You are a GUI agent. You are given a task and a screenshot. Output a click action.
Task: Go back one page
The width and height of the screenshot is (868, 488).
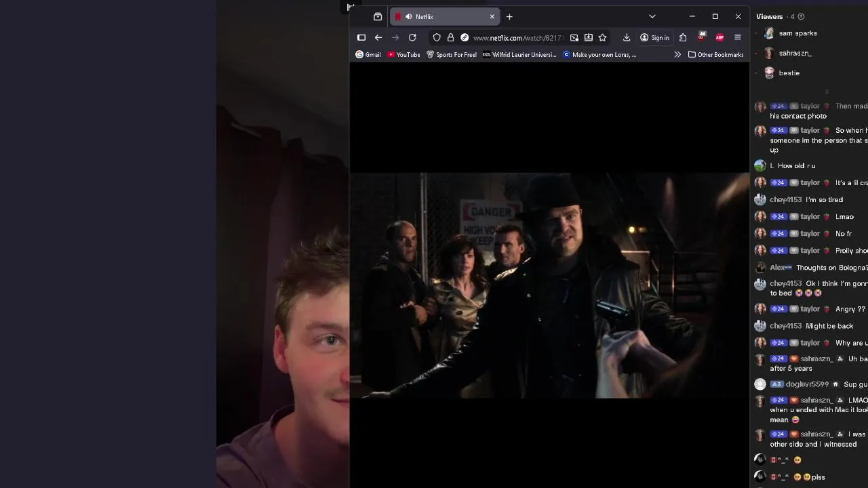tap(378, 37)
